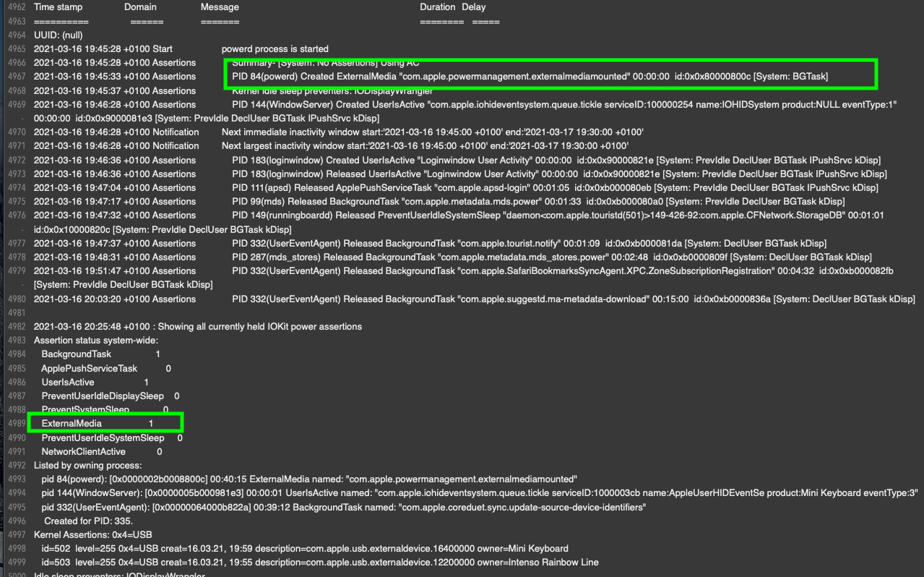Click line number 4976 in the gutter
Image resolution: width=924 pixels, height=577 pixels.
tap(16, 215)
